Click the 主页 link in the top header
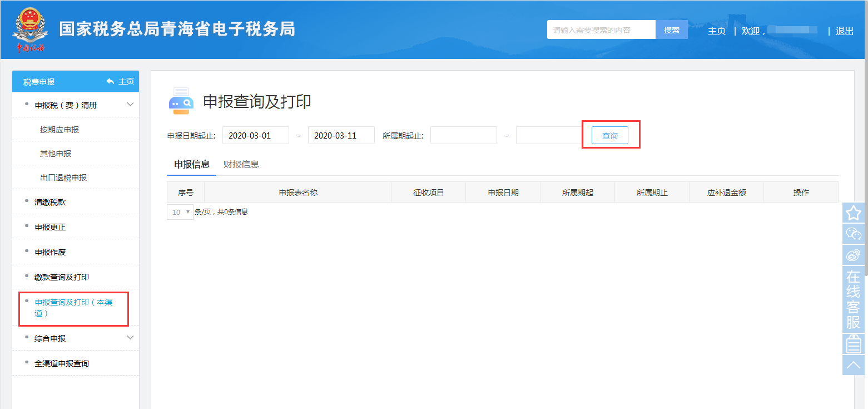This screenshot has width=868, height=409. (x=717, y=31)
